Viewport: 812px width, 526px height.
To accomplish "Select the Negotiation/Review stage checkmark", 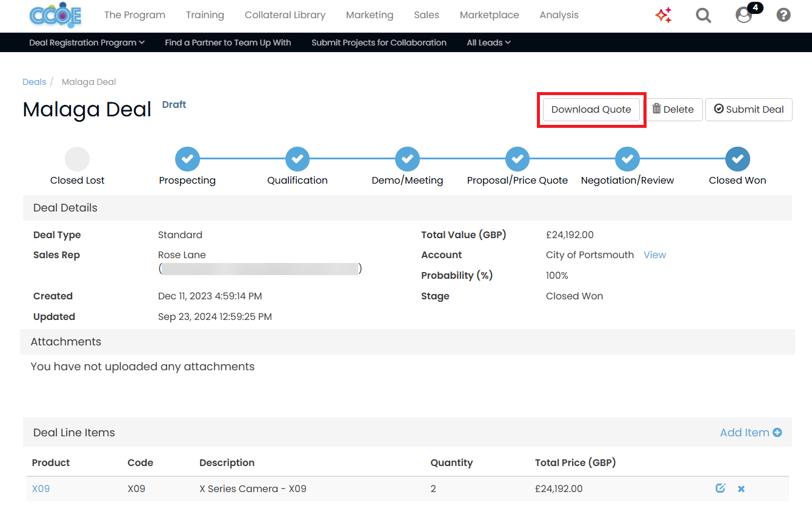I will pyautogui.click(x=627, y=159).
